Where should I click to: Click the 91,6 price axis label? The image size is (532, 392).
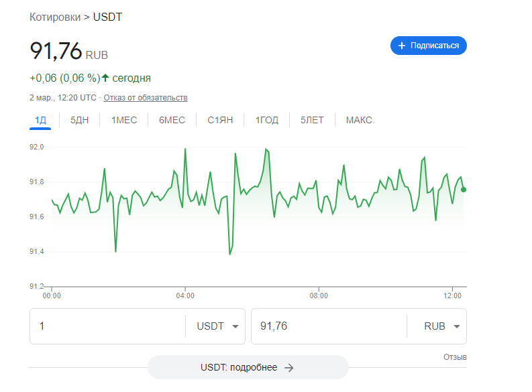(37, 216)
